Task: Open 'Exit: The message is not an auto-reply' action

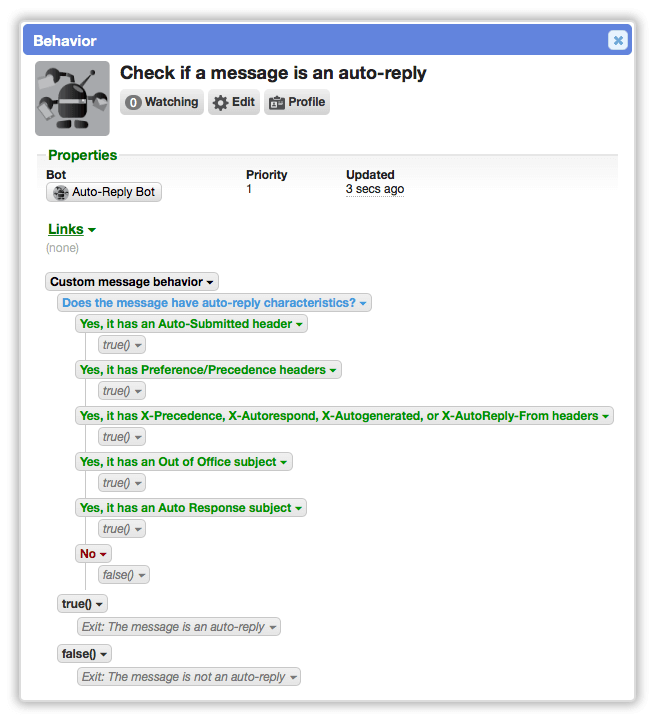Action: (189, 677)
